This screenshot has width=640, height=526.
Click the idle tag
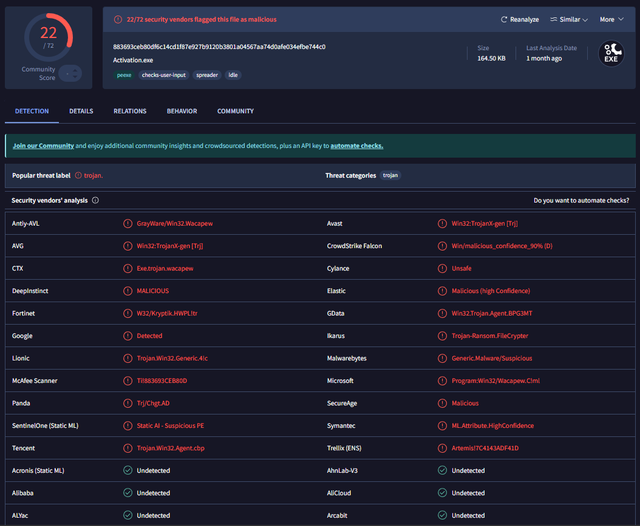[x=233, y=75]
